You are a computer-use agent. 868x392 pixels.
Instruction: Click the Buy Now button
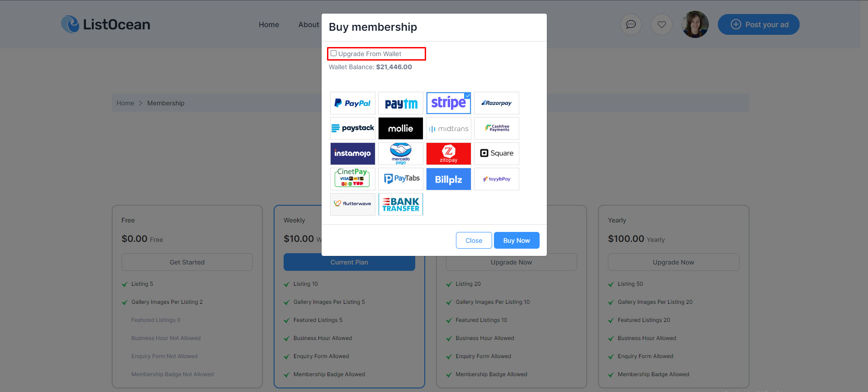pyautogui.click(x=517, y=241)
